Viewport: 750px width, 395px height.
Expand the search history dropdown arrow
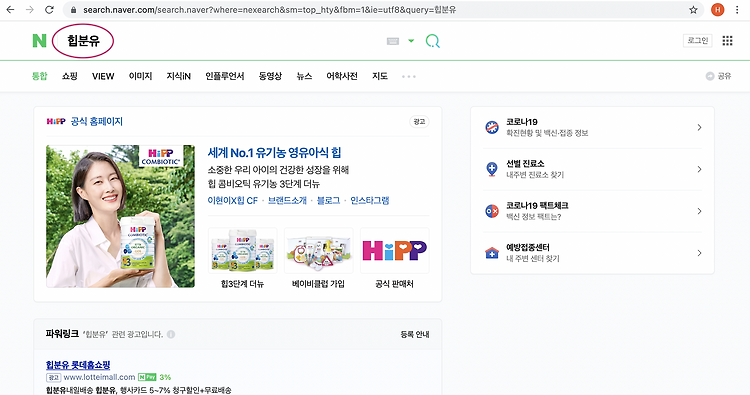coord(411,41)
